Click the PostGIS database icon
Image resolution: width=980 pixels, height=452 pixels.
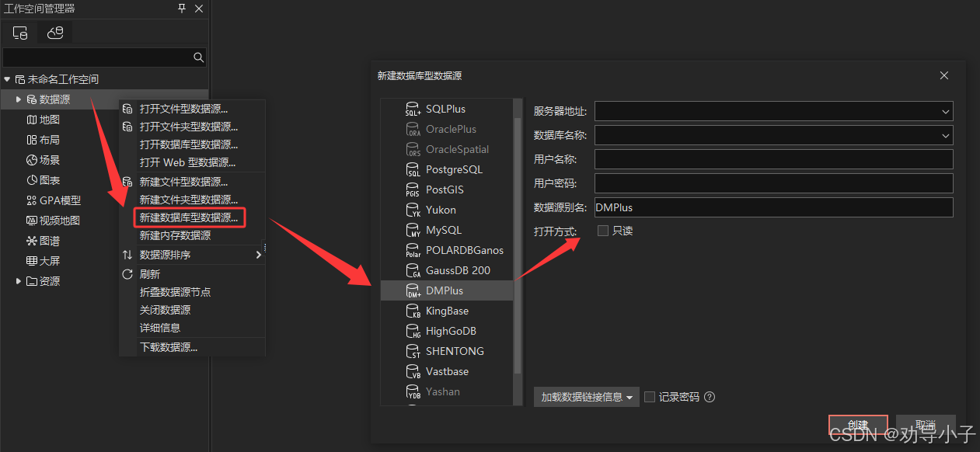(413, 189)
